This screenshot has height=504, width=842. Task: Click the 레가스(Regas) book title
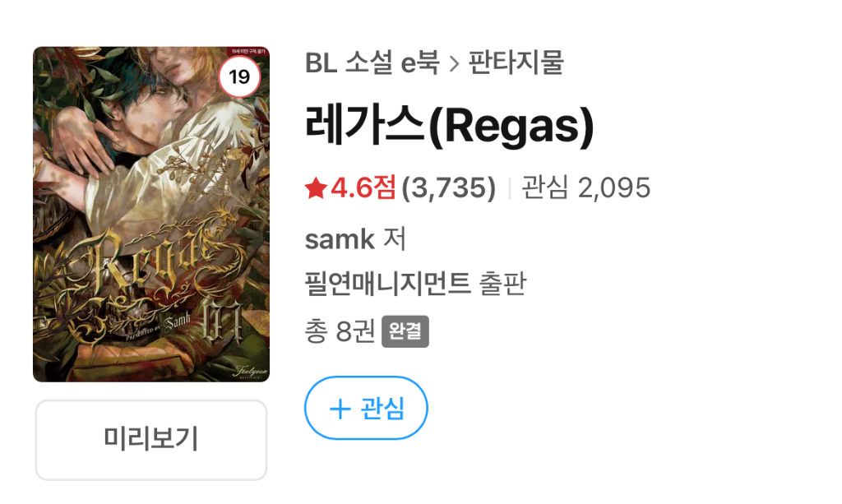tap(450, 126)
